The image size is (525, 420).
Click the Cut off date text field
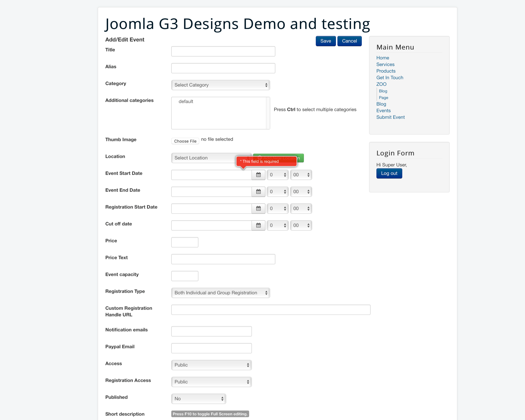click(x=211, y=225)
